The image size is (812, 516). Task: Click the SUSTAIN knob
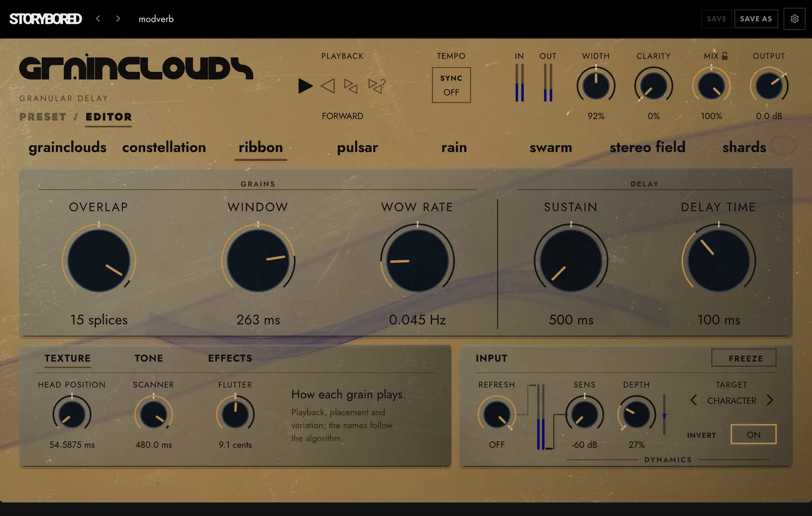click(x=571, y=261)
